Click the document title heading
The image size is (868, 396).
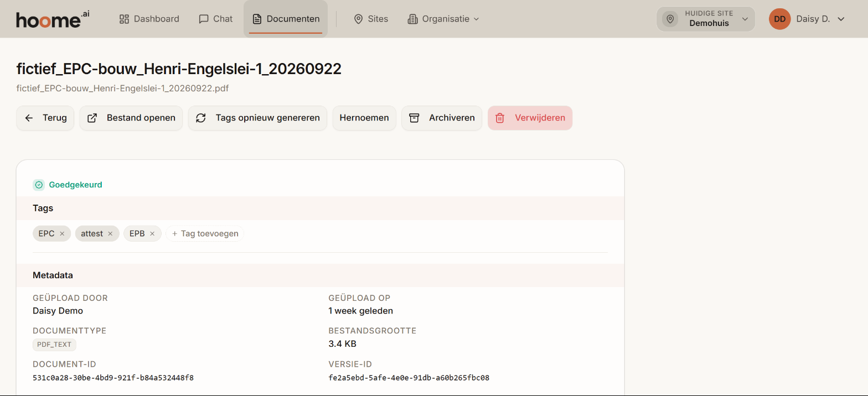point(179,69)
